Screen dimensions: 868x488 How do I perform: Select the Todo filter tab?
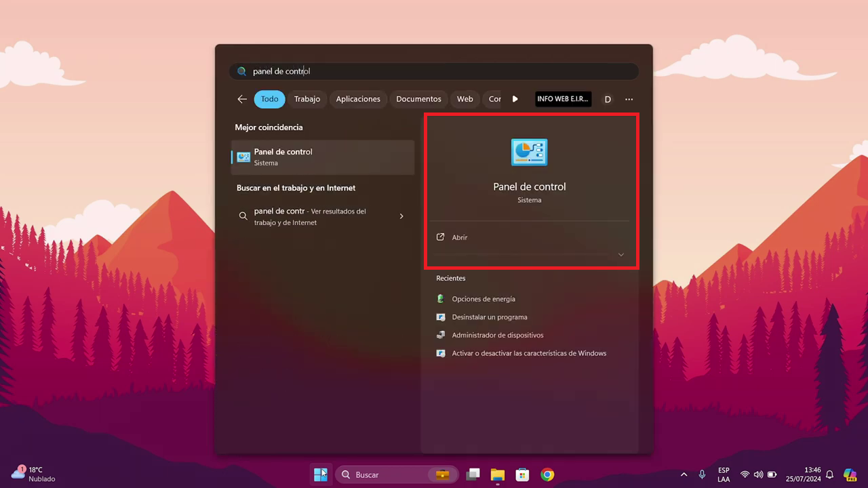pos(270,99)
